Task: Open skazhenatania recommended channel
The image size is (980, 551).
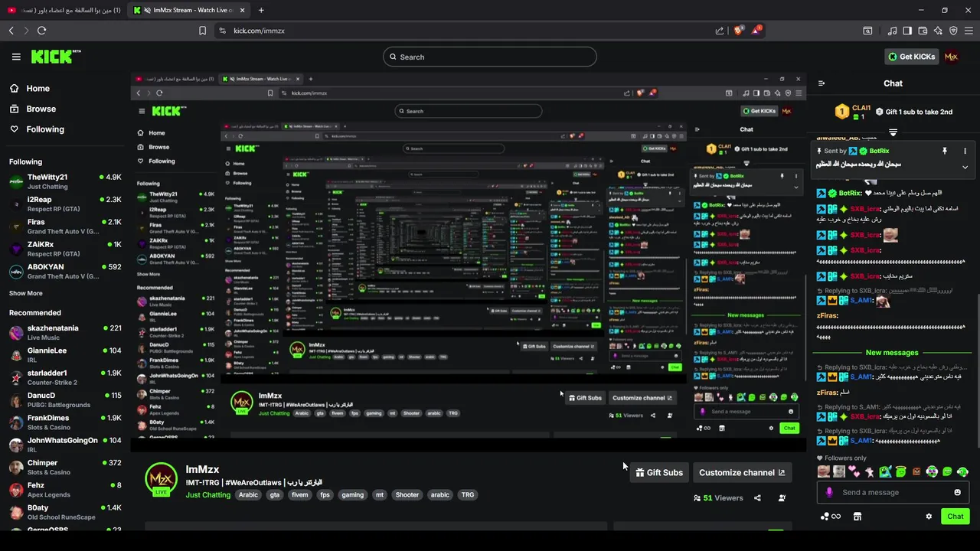Action: point(65,332)
